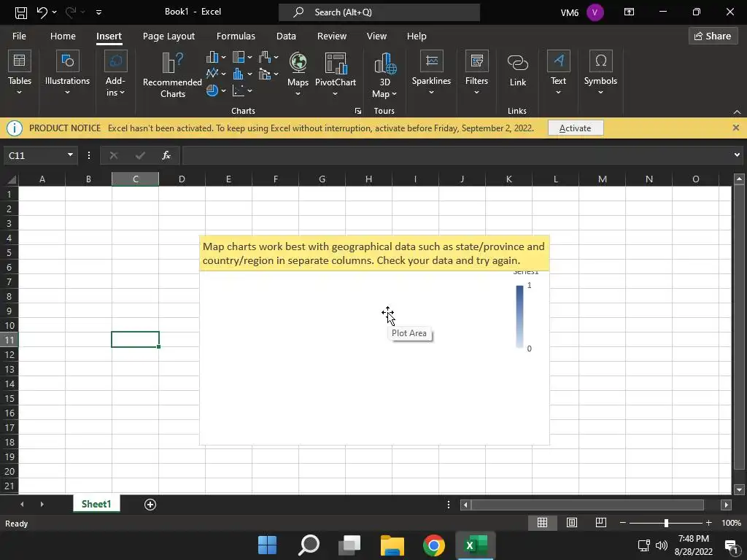The width and height of the screenshot is (747, 560).
Task: Insert Combo chart icon
Action: click(265, 74)
